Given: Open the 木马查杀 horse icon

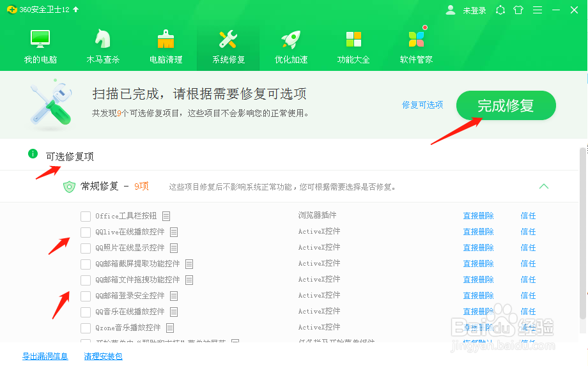Looking at the screenshot, I should point(102,38).
